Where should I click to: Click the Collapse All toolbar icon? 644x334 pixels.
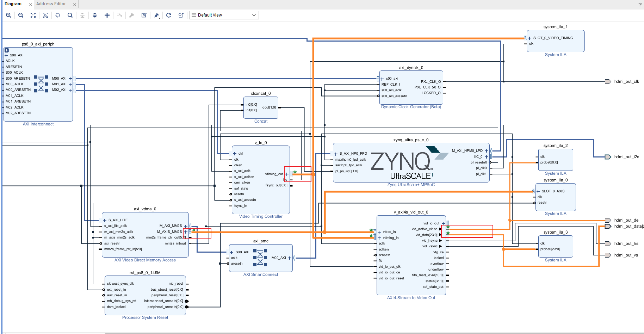point(82,15)
